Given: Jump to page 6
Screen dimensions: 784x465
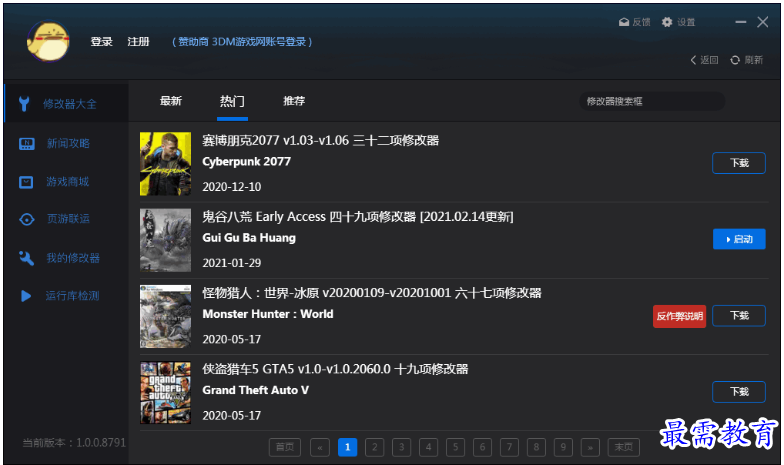Looking at the screenshot, I should click(482, 447).
